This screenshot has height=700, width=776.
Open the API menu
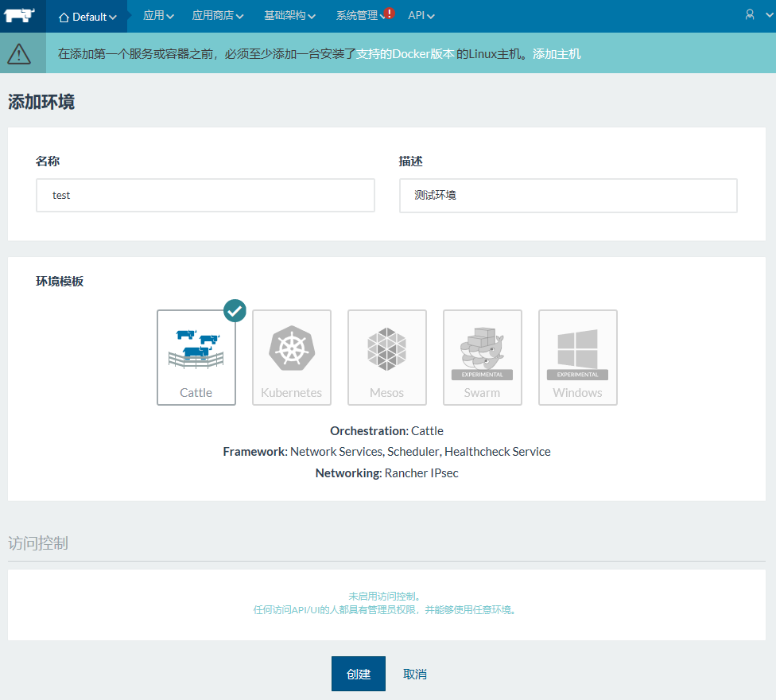pyautogui.click(x=421, y=16)
